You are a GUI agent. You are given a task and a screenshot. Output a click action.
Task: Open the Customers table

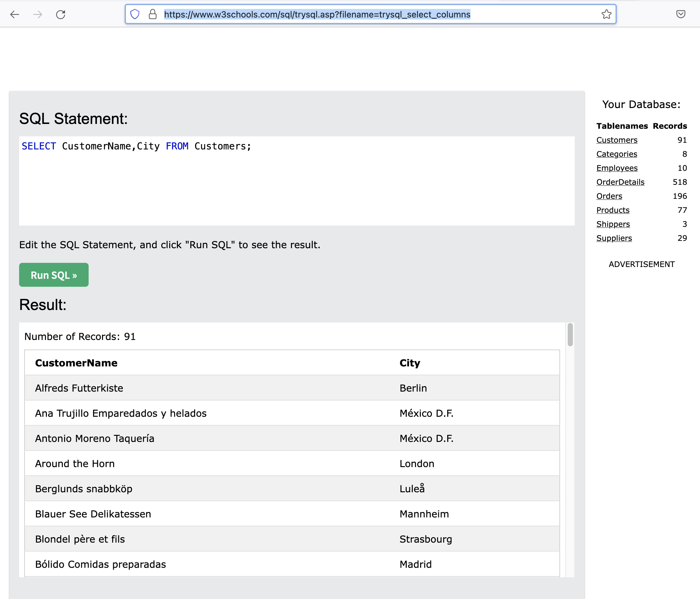coord(616,140)
